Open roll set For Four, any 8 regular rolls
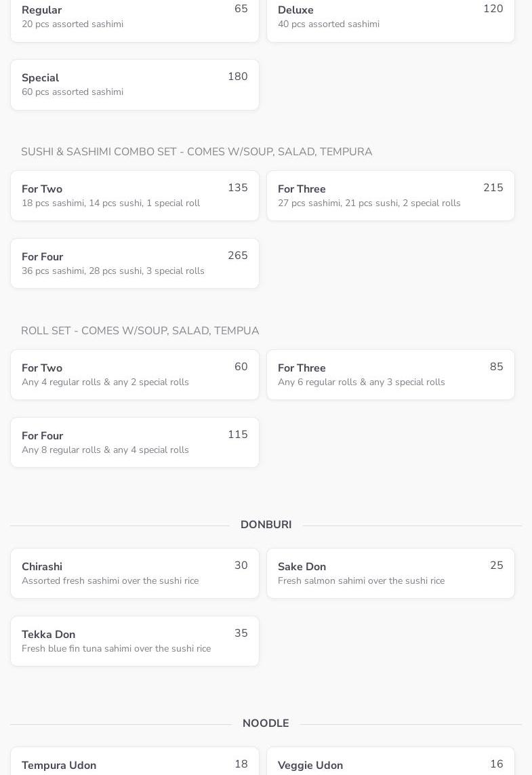The image size is (532, 775). coord(134,443)
